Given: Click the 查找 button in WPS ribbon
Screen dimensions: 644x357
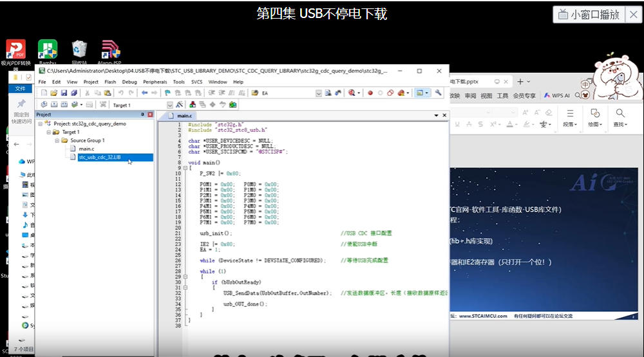Looking at the screenshot, I should tap(620, 117).
